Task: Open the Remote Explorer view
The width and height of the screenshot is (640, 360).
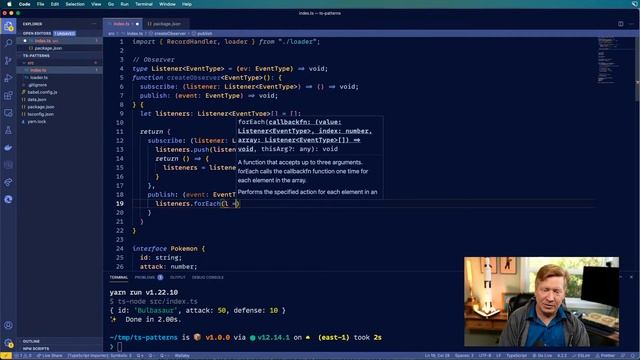Action: point(8,113)
